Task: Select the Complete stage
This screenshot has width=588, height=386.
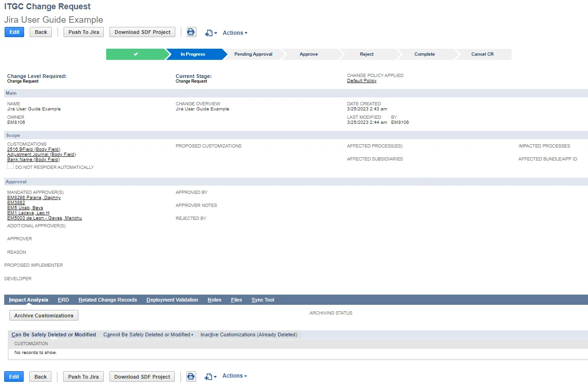Action: (425, 54)
